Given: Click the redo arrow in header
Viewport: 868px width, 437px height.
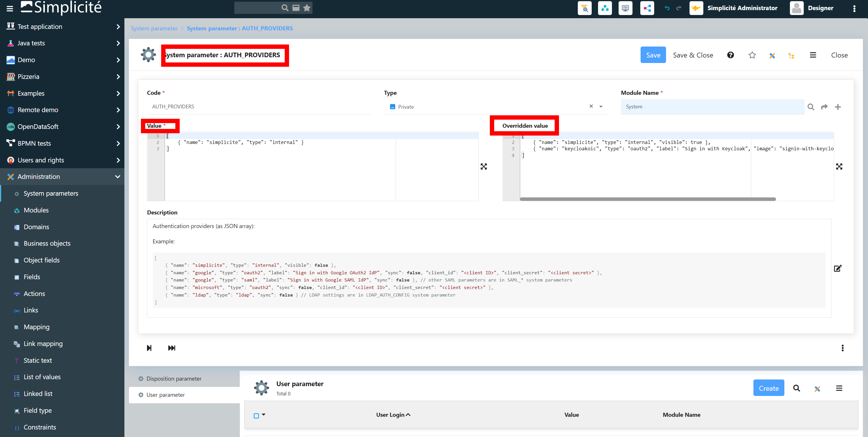Looking at the screenshot, I should tap(678, 8).
